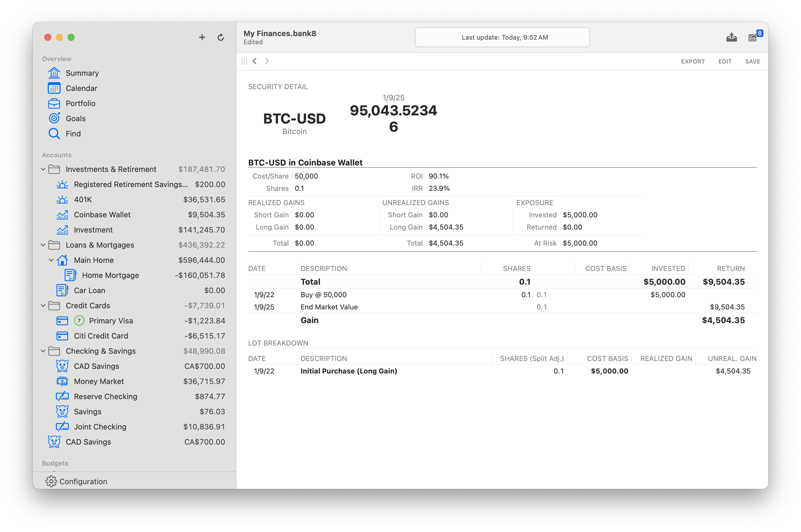Select Goals in the sidebar
The width and height of the screenshot is (801, 532).
134,118
